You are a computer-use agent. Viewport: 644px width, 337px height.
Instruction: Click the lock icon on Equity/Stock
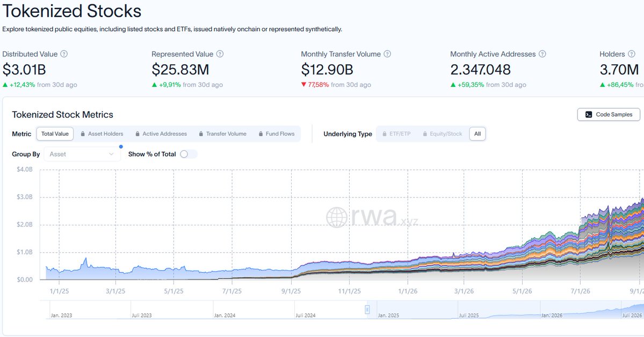(x=425, y=134)
